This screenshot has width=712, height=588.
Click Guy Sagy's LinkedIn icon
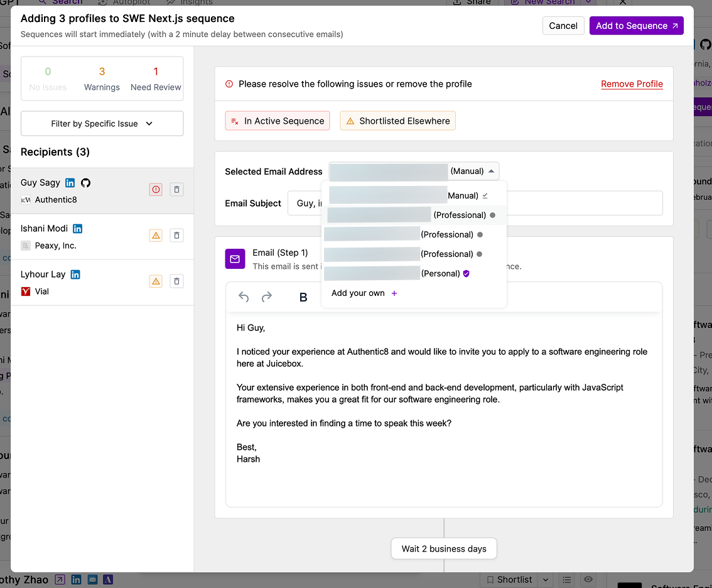pos(70,183)
